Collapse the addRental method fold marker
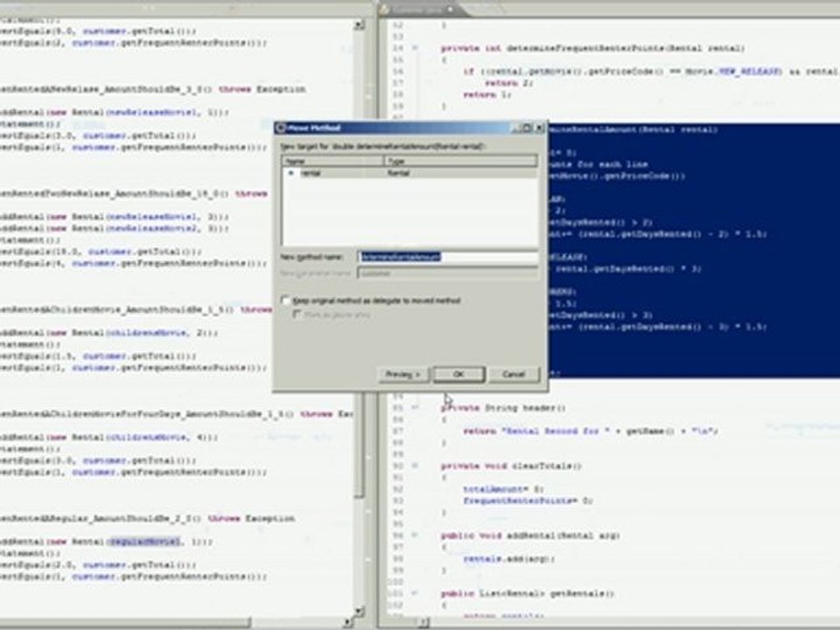This screenshot has height=630, width=840. 415,535
